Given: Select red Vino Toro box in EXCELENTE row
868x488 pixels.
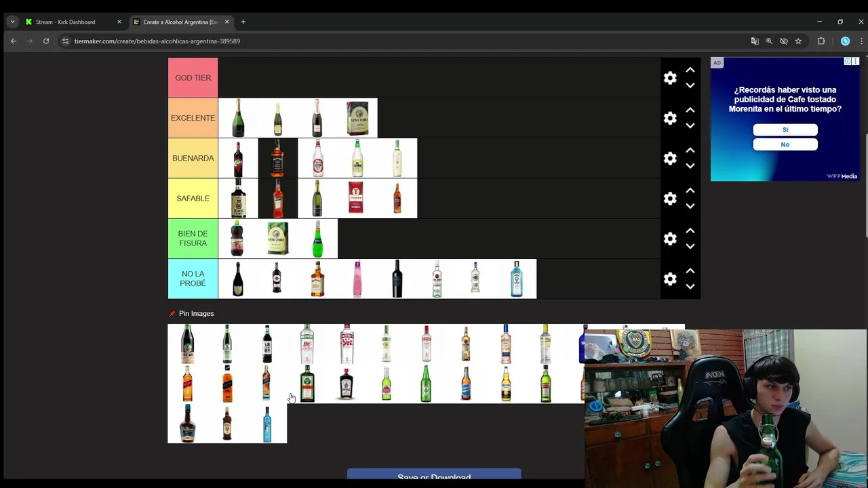Looking at the screenshot, I should tap(357, 118).
